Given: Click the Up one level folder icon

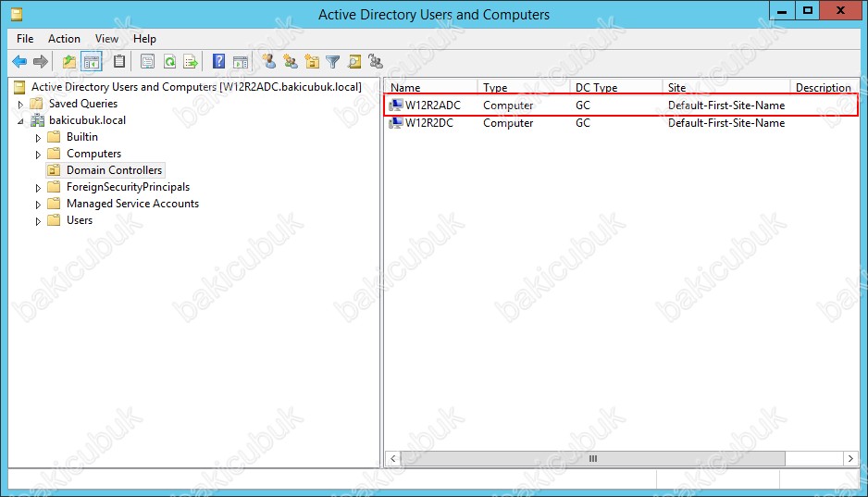Looking at the screenshot, I should [x=69, y=62].
